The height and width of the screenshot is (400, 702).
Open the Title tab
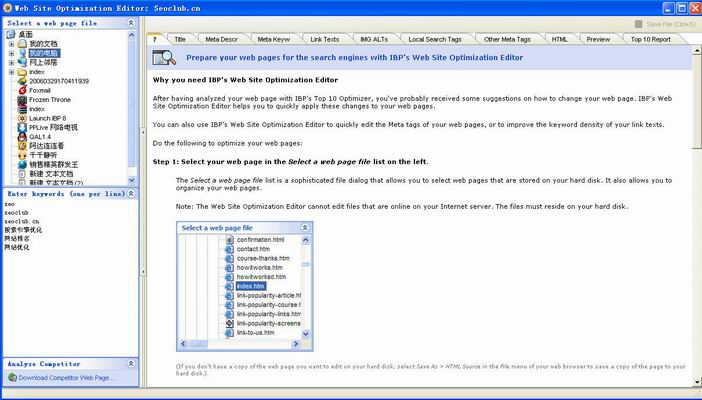point(180,39)
